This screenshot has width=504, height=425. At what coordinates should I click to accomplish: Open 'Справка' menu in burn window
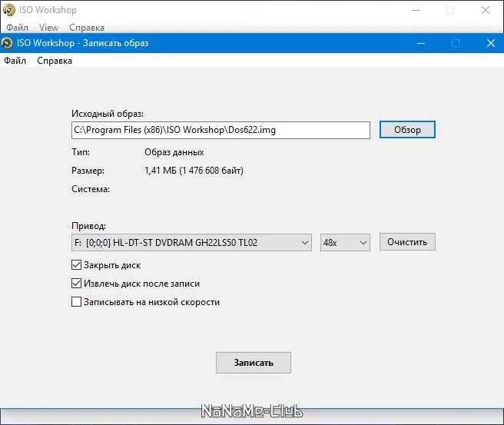click(55, 61)
